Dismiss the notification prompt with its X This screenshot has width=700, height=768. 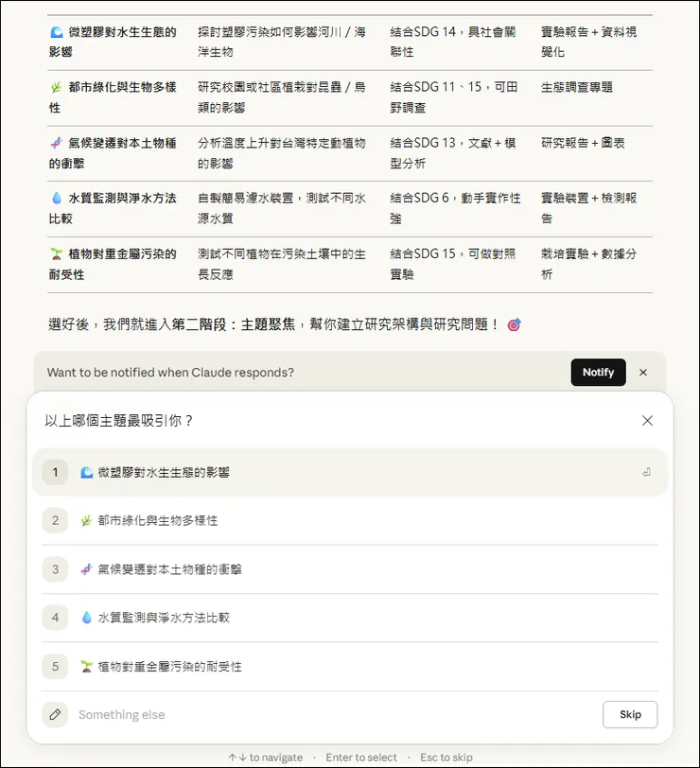tap(643, 373)
